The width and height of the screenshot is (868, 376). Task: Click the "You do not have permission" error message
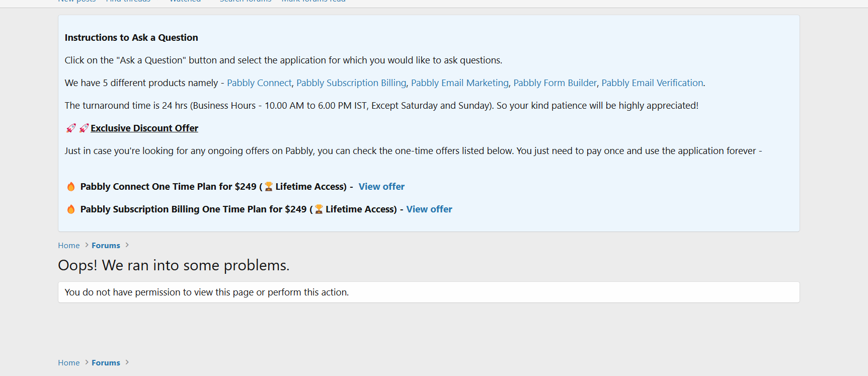pos(207,292)
